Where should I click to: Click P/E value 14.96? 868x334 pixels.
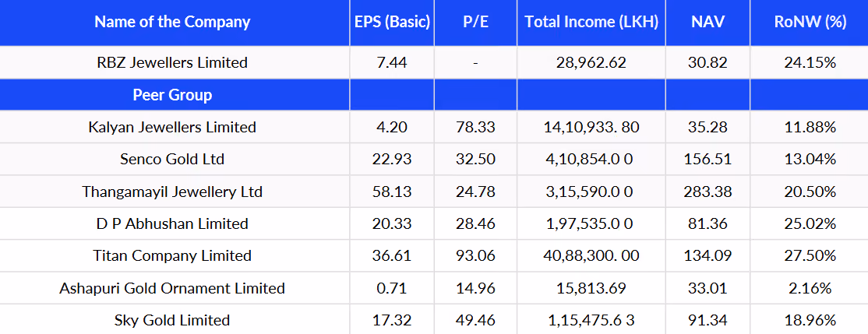tap(475, 289)
